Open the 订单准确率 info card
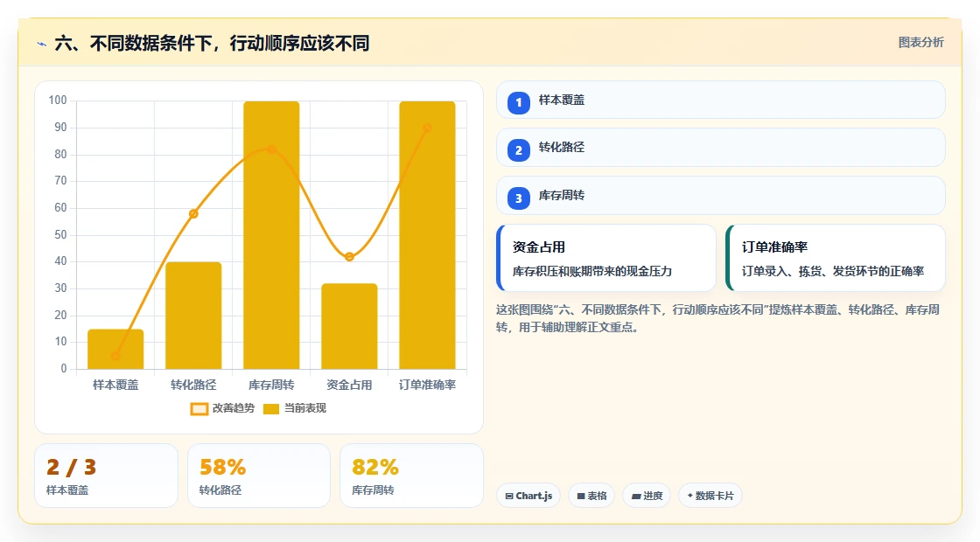Image resolution: width=980 pixels, height=542 pixels. (x=836, y=258)
